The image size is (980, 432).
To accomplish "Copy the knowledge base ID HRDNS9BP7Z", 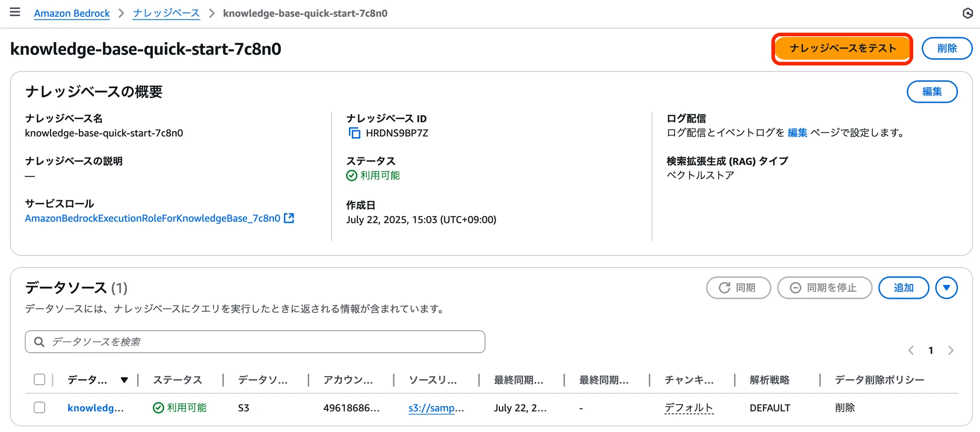I will [x=354, y=133].
